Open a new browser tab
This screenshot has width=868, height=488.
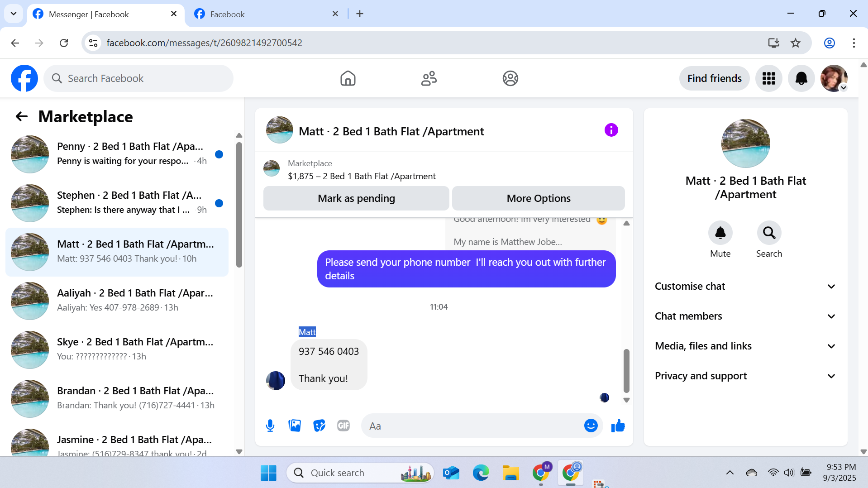[x=360, y=14]
